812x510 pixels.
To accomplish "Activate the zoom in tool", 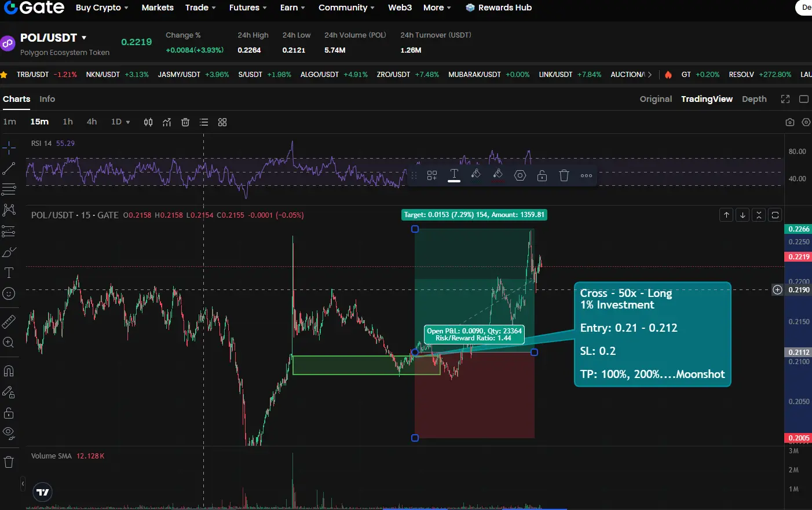I will [9, 342].
